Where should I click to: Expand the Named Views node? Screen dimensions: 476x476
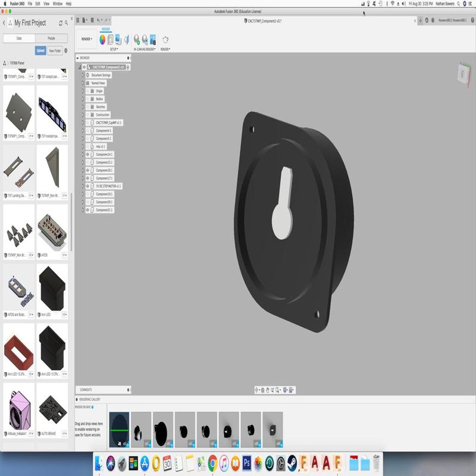83,83
